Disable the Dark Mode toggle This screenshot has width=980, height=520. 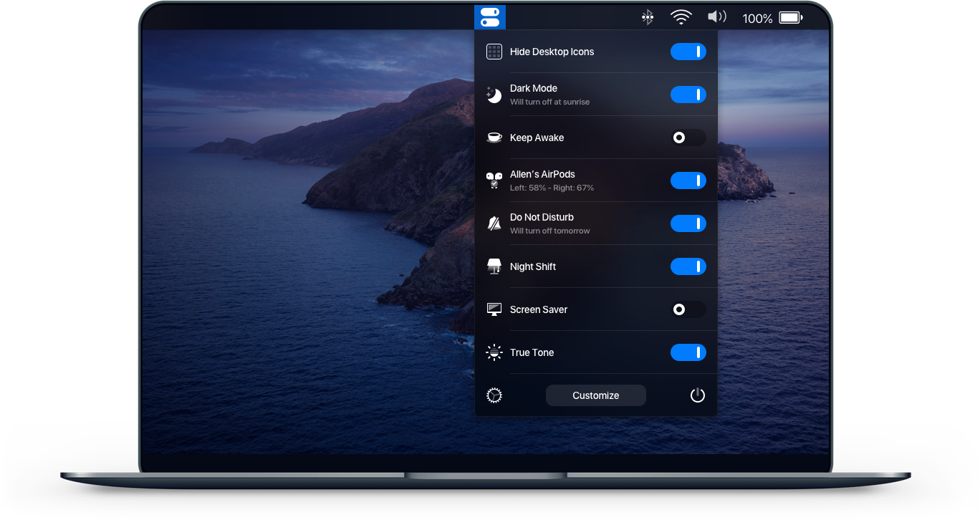click(688, 95)
